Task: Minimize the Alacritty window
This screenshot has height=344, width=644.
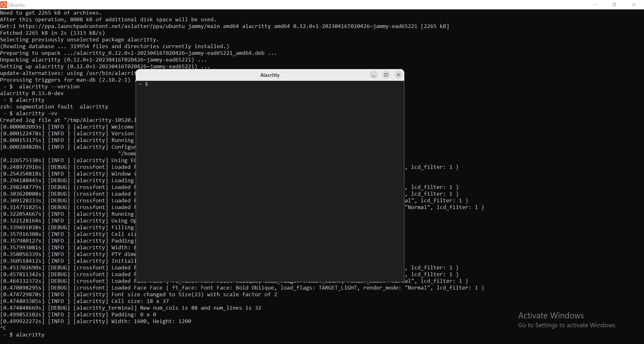Action: [373, 75]
